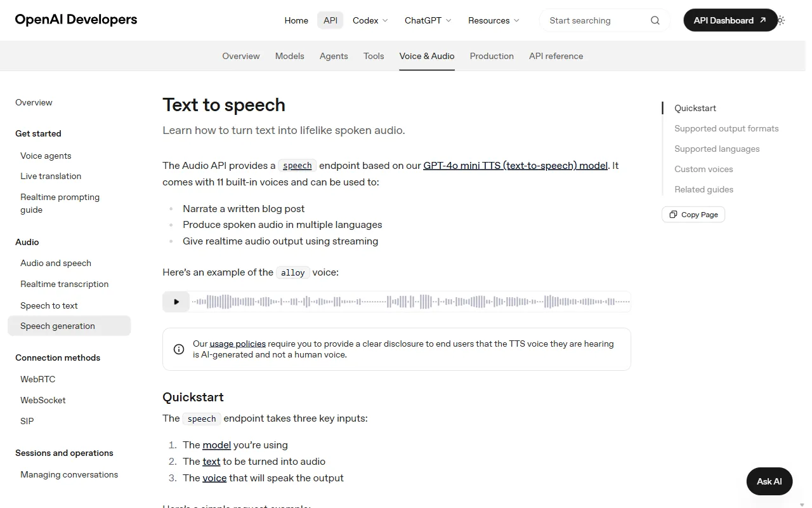Open the Ask AI assistant

point(769,481)
